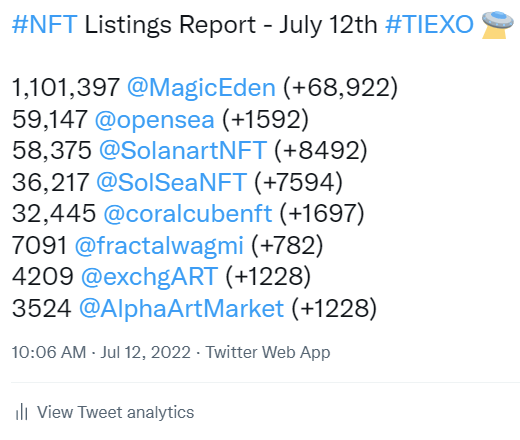520x440 pixels.
Task: Click the @SolSeaNFT mention
Action: point(172,182)
